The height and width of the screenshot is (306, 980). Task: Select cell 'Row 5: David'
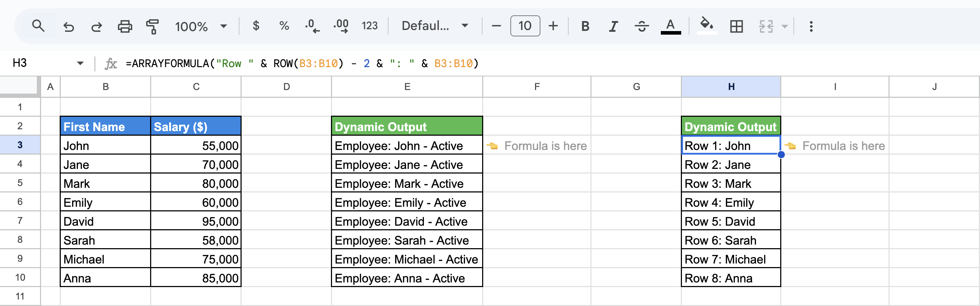pos(731,221)
